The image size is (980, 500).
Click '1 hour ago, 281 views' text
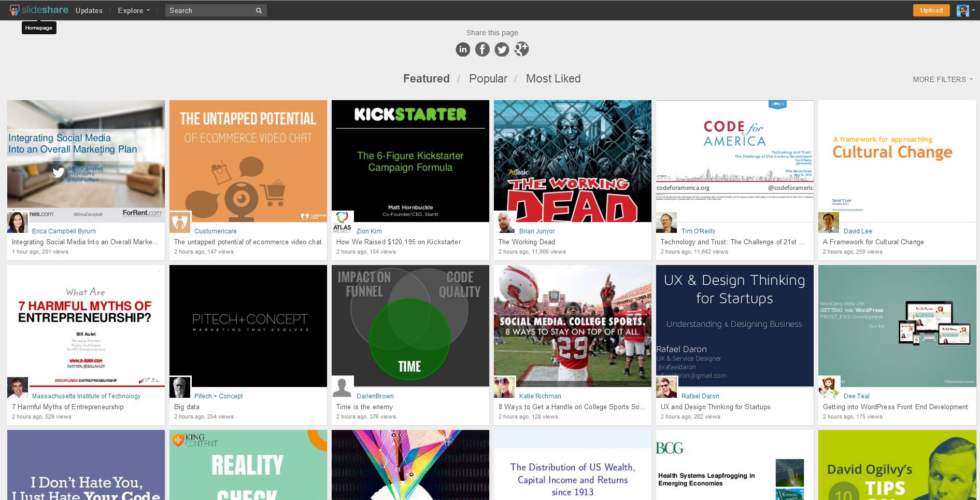click(40, 252)
